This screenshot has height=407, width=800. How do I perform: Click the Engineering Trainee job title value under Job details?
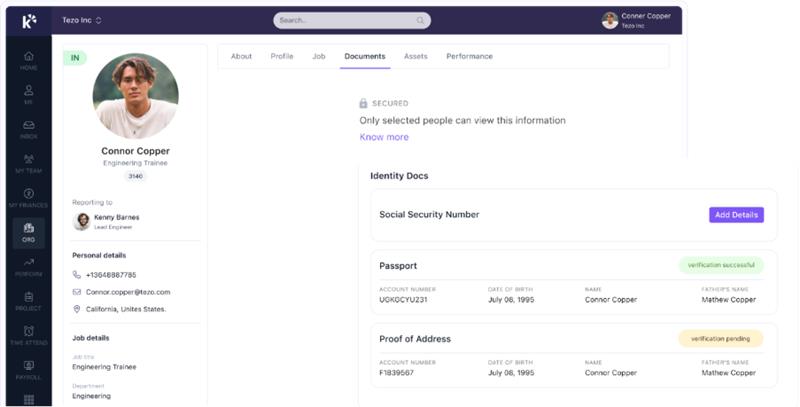tap(104, 367)
